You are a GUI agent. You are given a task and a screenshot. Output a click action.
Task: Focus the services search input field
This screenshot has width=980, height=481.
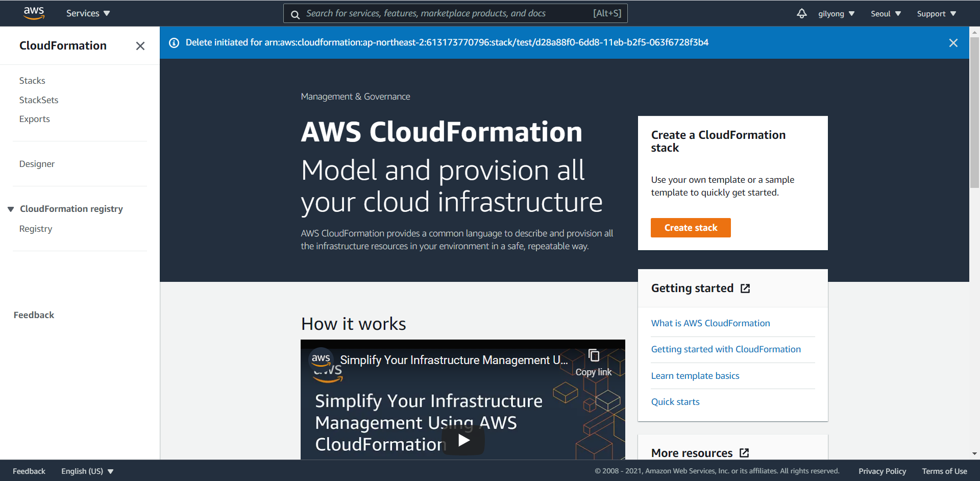click(455, 13)
